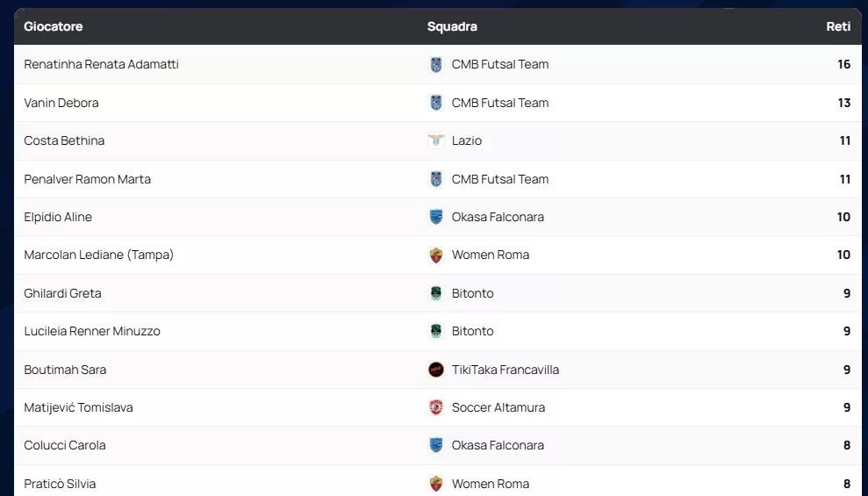Screen dimensions: 868x496
Task: Click the Lazio crest icon
Action: pyautogui.click(x=436, y=140)
